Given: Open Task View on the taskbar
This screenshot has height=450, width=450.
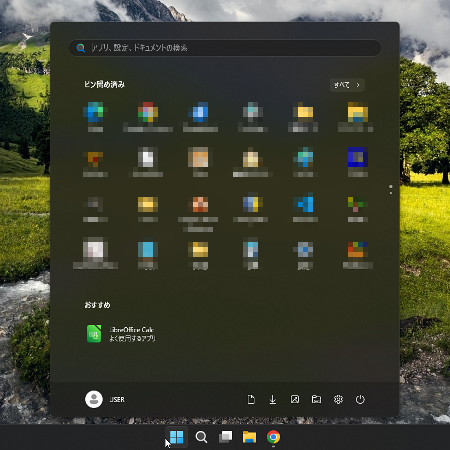Looking at the screenshot, I should click(225, 437).
